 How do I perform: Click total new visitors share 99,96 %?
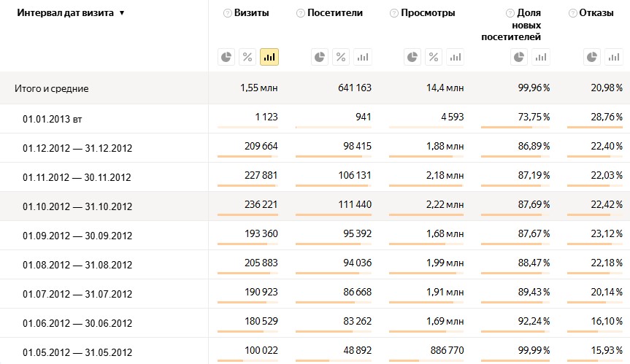(534, 88)
